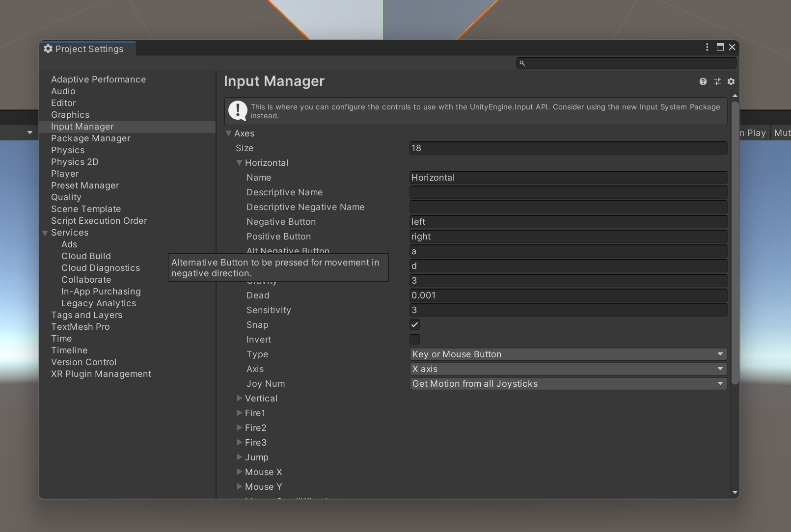791x532 pixels.
Task: Toggle the Snap checkbox
Action: 415,324
